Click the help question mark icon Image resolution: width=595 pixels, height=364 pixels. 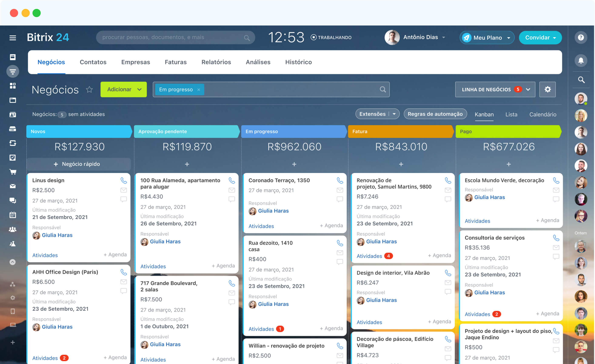[581, 37]
